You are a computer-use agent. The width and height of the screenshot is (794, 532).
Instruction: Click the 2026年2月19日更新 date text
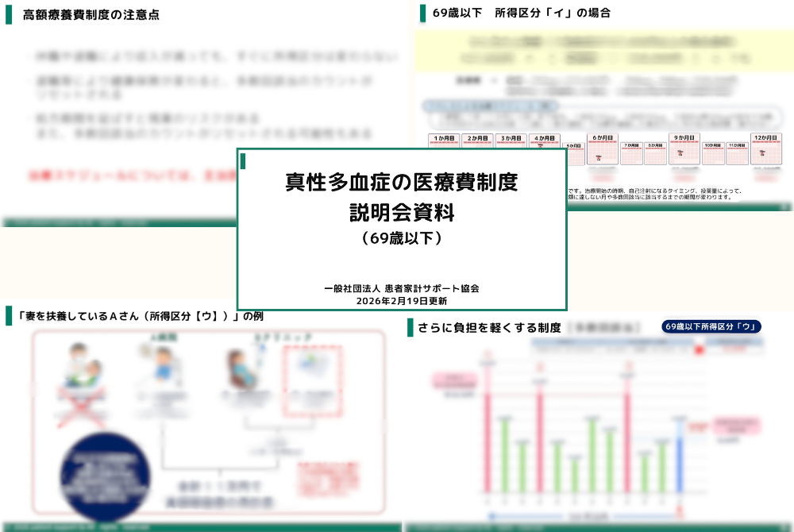pos(401,302)
